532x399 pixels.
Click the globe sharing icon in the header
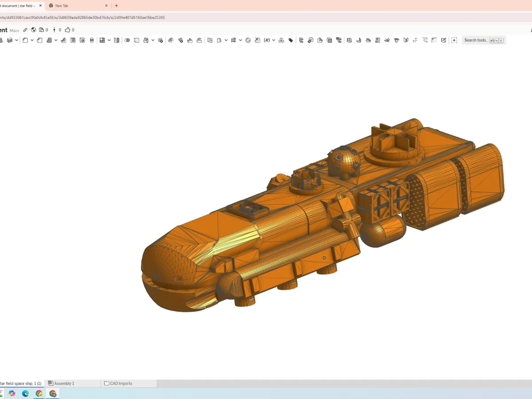click(x=33, y=30)
